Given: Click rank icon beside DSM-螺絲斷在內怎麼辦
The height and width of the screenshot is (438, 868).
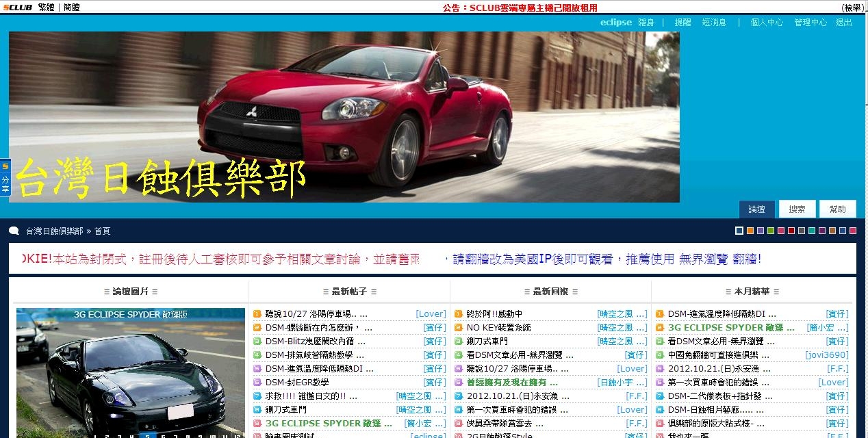Looking at the screenshot, I should 257,328.
